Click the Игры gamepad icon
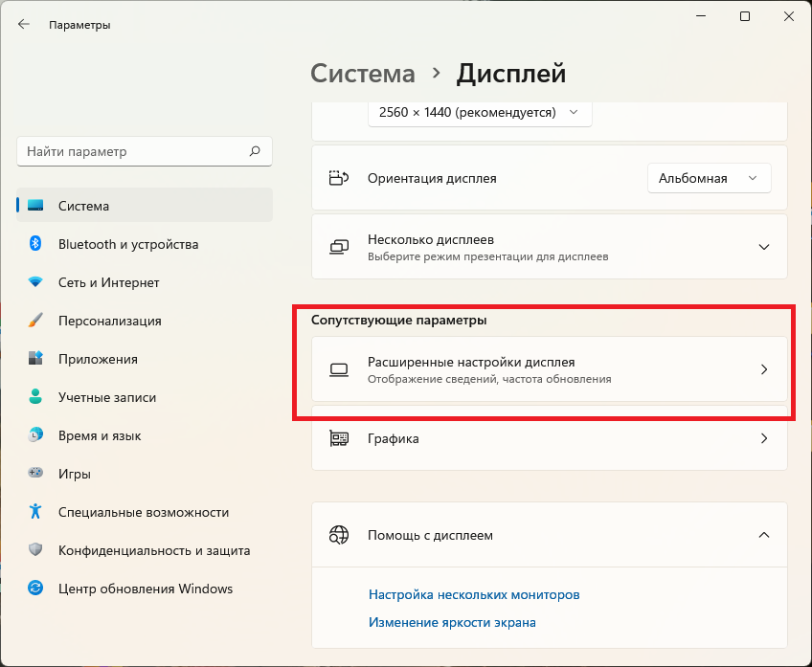 35,474
